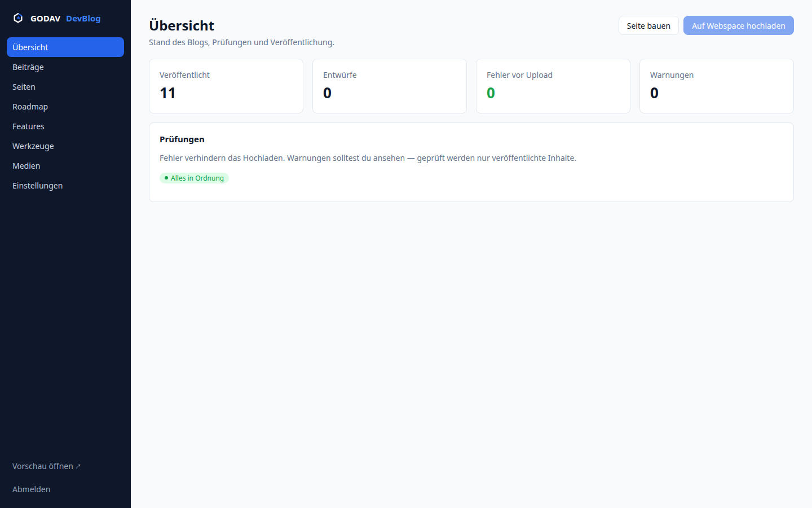Click the GODAV hexagon logo icon
812x508 pixels.
point(18,18)
